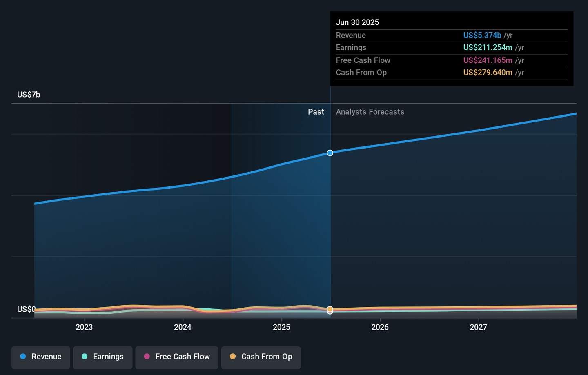Toggle Free Cash Flow legend item
The width and height of the screenshot is (588, 375).
pyautogui.click(x=177, y=357)
